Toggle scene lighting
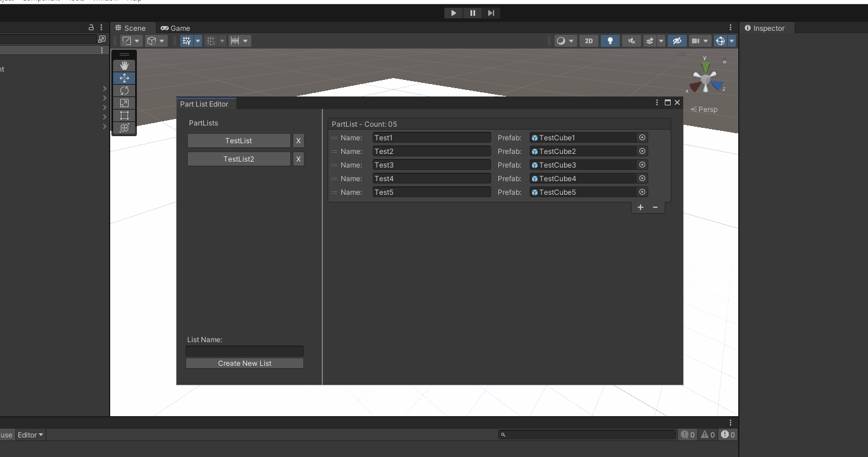 (610, 40)
